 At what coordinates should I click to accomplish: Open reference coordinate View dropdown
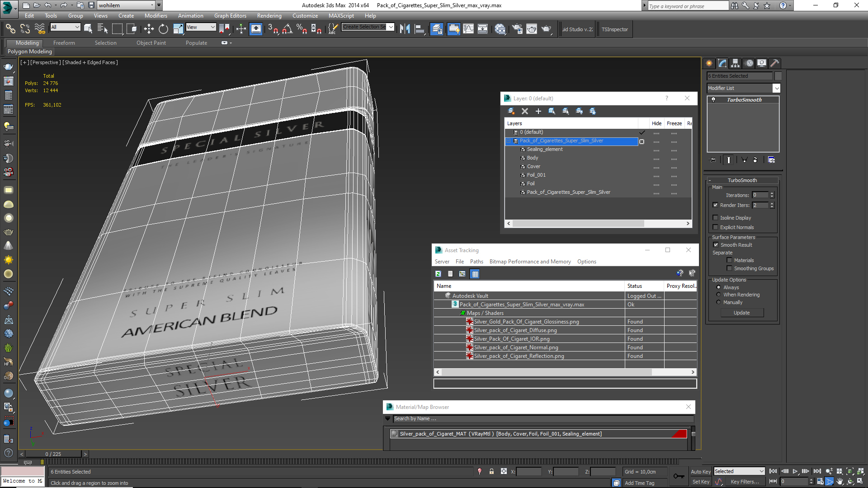tap(201, 27)
